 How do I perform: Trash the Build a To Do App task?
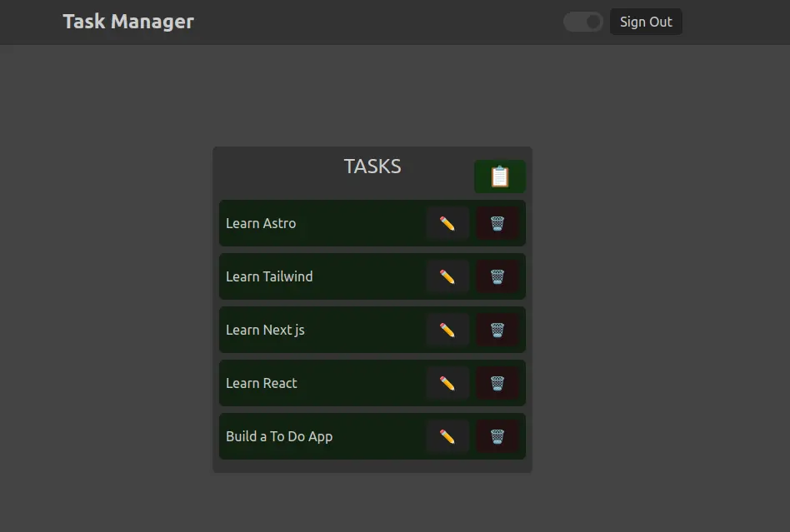click(497, 436)
